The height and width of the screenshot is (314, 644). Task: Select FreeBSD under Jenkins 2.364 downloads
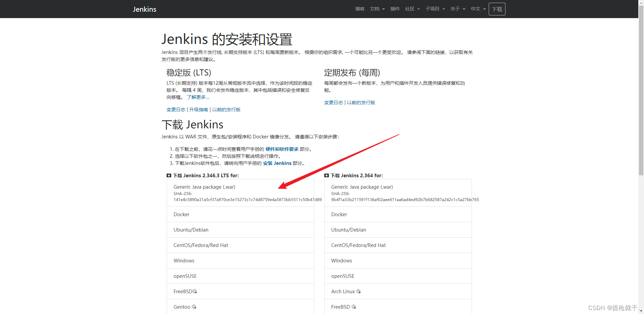[398, 307]
